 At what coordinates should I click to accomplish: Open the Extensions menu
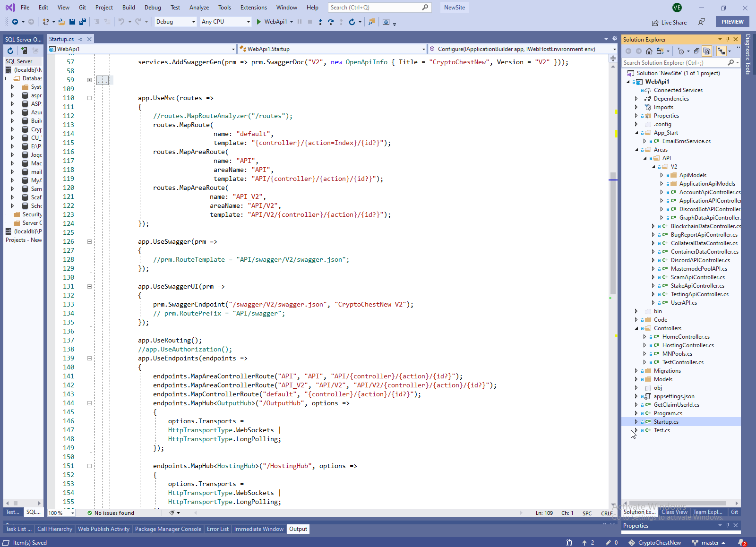click(x=253, y=8)
